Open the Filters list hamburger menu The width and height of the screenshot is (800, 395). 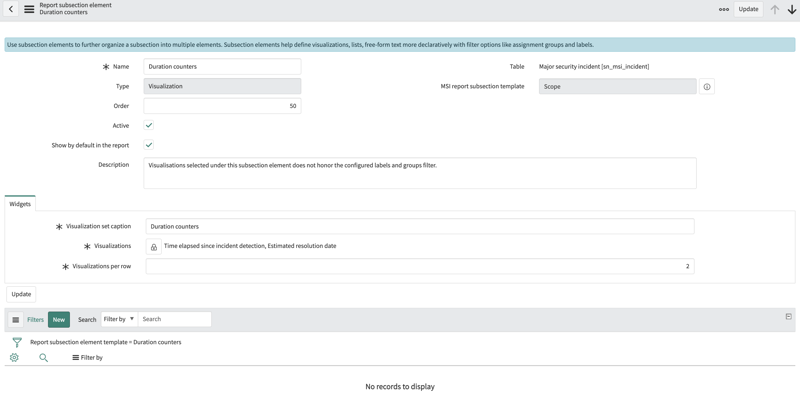pyautogui.click(x=15, y=320)
